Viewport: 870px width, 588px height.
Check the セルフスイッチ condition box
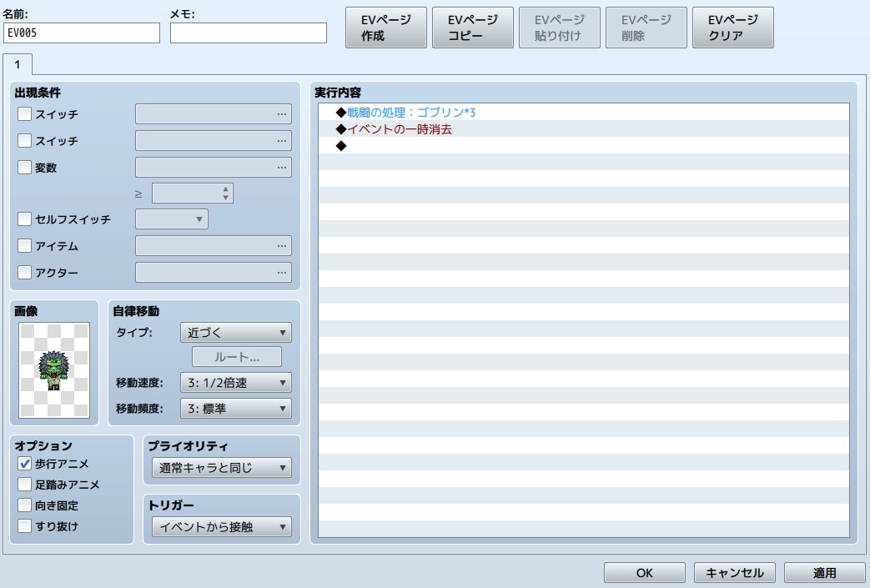click(25, 219)
